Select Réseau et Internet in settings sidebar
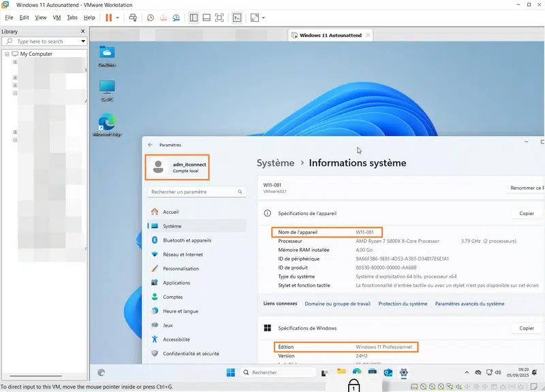545x392 pixels. click(x=183, y=255)
